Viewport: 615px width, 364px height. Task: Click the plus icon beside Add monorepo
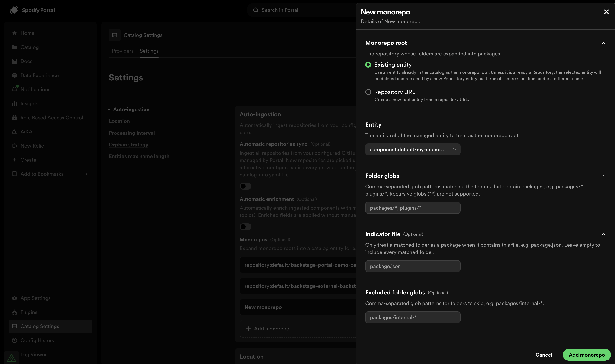248,329
